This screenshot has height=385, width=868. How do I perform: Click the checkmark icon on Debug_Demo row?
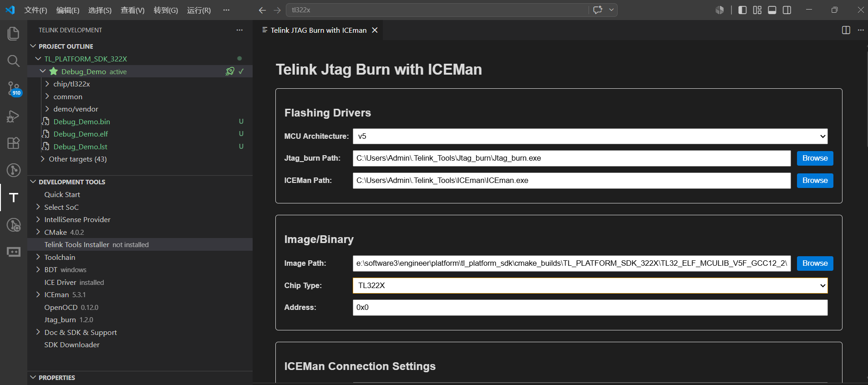point(241,71)
